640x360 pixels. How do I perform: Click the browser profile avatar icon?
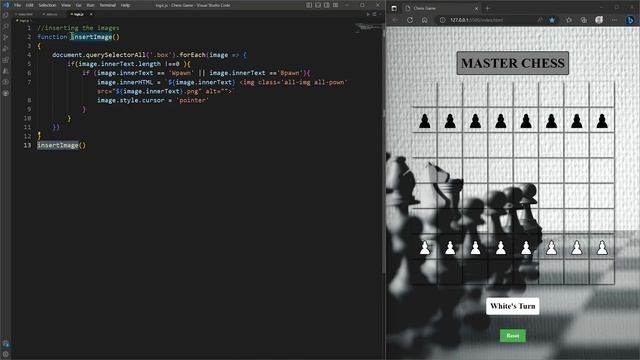pos(599,20)
